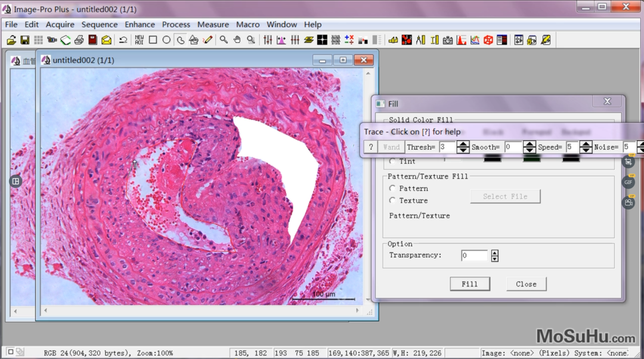Open the Enhance menu
Screen dimensions: 644x359
[140, 24]
